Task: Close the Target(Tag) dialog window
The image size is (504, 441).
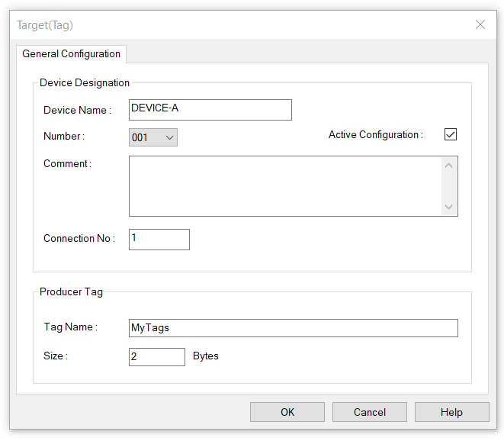Action: pos(480,24)
